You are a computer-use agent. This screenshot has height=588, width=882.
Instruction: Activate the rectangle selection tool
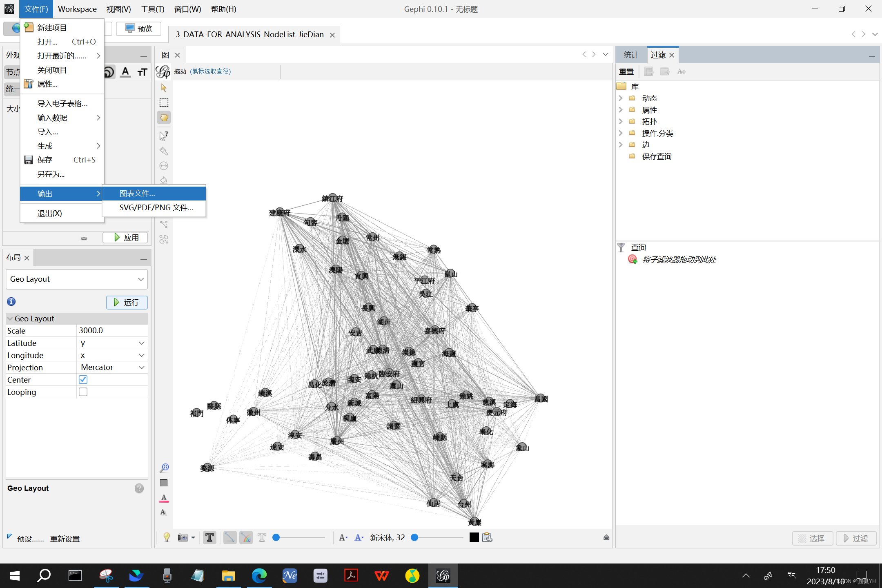(164, 102)
